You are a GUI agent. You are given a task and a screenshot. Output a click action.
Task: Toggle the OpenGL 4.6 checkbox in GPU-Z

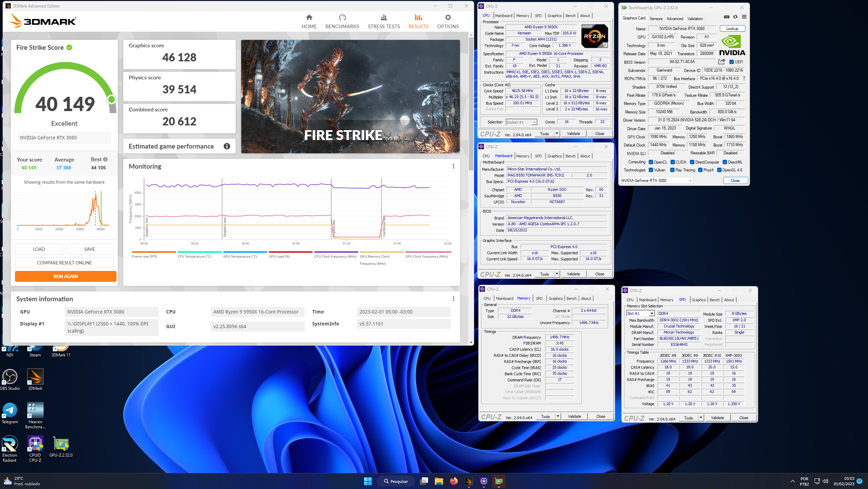pyautogui.click(x=719, y=170)
